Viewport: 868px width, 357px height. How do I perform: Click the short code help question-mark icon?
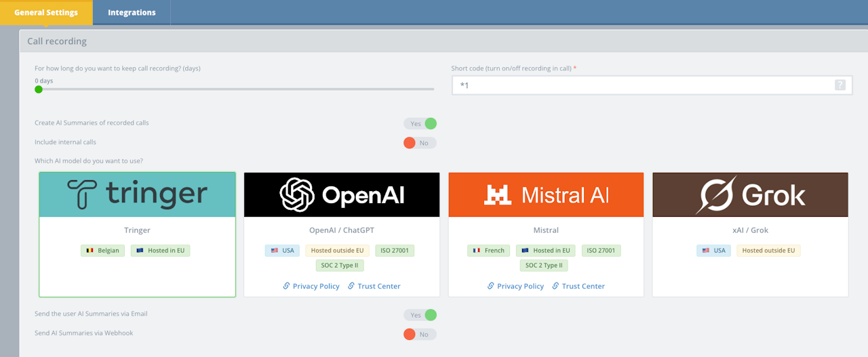[840, 85]
